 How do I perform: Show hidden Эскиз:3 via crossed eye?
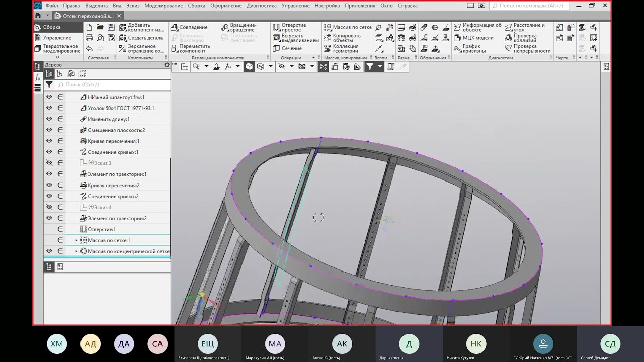49,163
